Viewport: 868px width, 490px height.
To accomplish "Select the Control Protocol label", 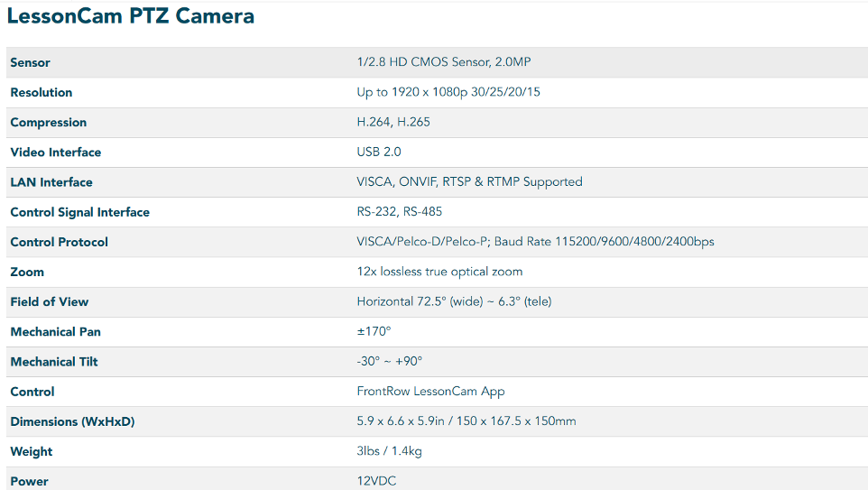I will tap(59, 242).
